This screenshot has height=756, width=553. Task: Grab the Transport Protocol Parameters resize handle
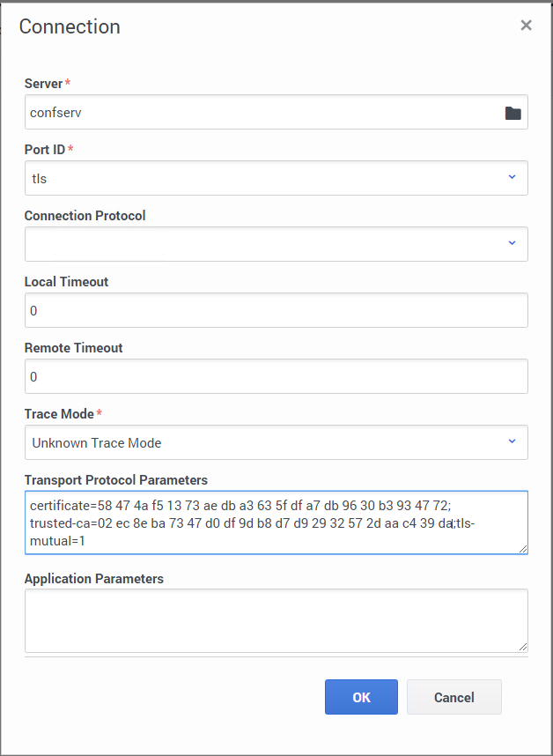point(523,549)
